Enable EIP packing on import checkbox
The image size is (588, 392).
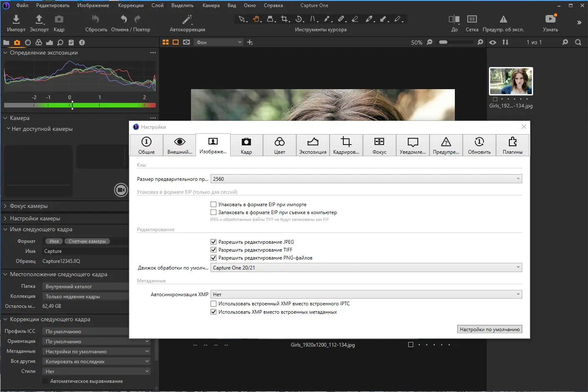(x=213, y=205)
